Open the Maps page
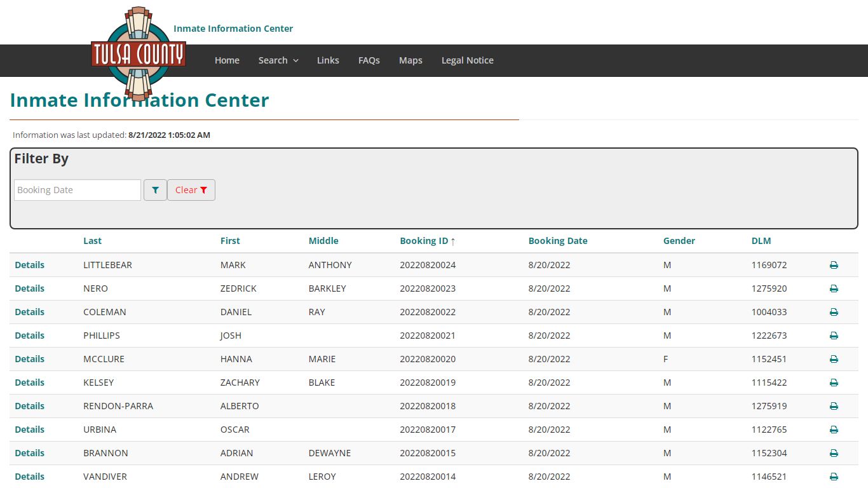This screenshot has width=868, height=488. (x=410, y=60)
